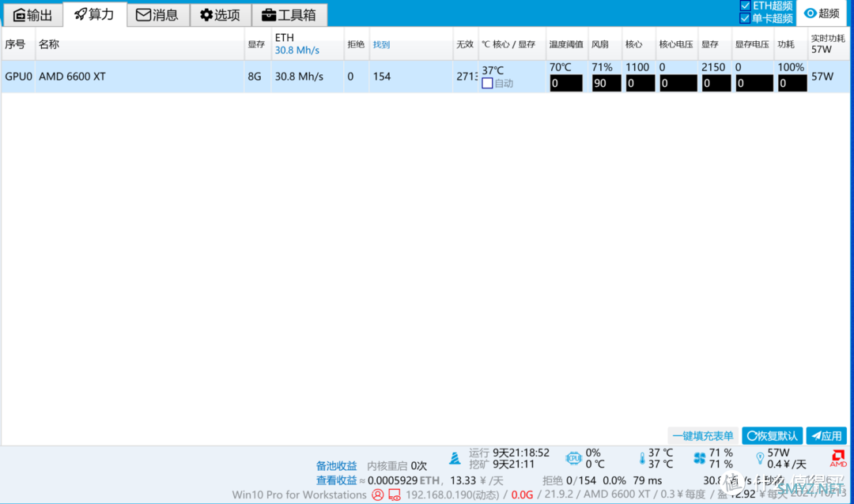Click the fan icon in status bar
Image resolution: width=854 pixels, height=504 pixels.
click(x=699, y=458)
